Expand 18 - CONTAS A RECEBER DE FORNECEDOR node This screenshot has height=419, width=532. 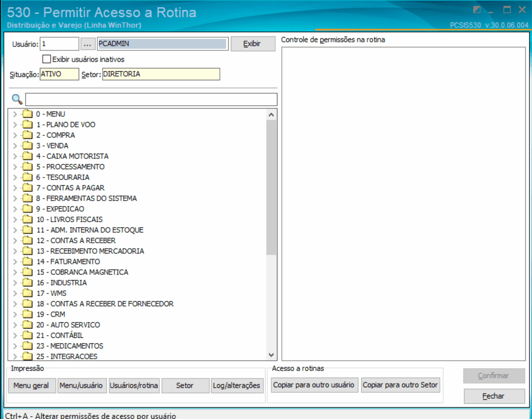click(15, 304)
